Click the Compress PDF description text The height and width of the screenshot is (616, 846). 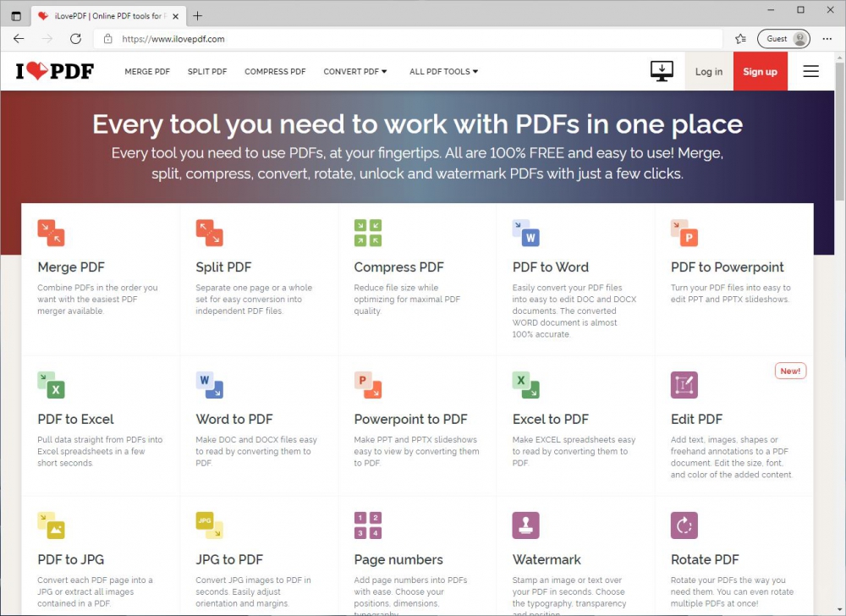point(407,300)
